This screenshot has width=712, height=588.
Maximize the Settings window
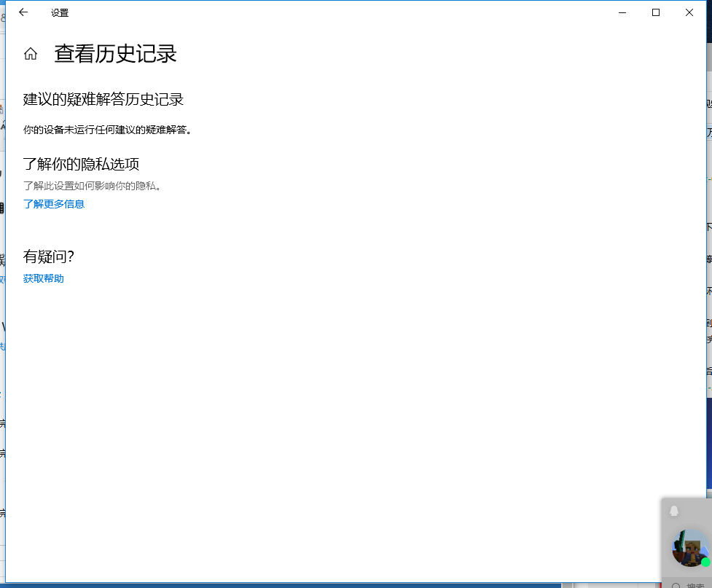click(655, 12)
